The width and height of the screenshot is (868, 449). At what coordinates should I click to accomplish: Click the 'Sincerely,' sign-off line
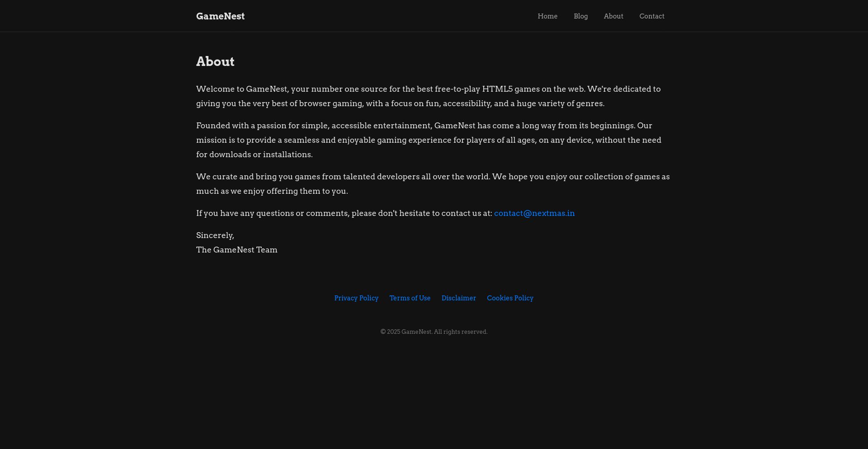click(x=215, y=235)
